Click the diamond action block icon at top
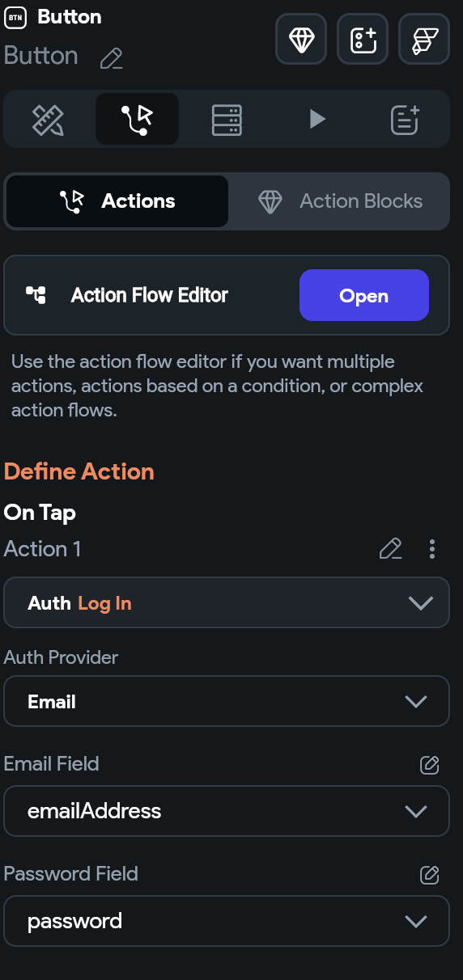 (x=301, y=39)
